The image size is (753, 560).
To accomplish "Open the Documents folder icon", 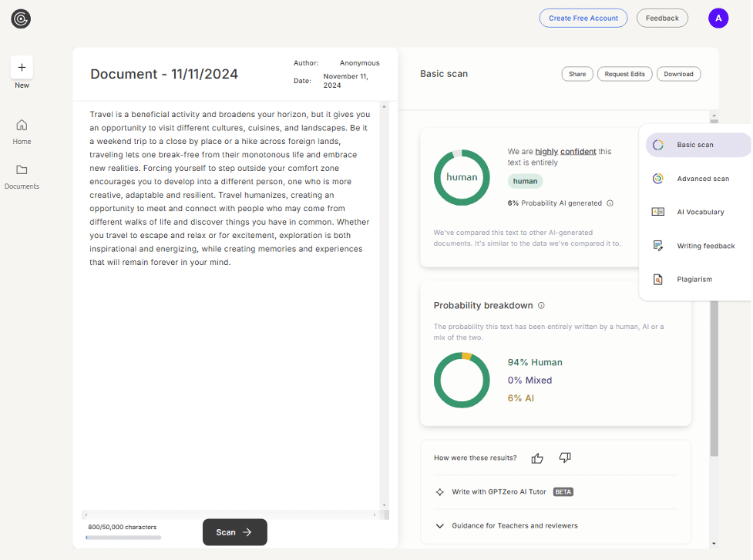I will [x=21, y=170].
